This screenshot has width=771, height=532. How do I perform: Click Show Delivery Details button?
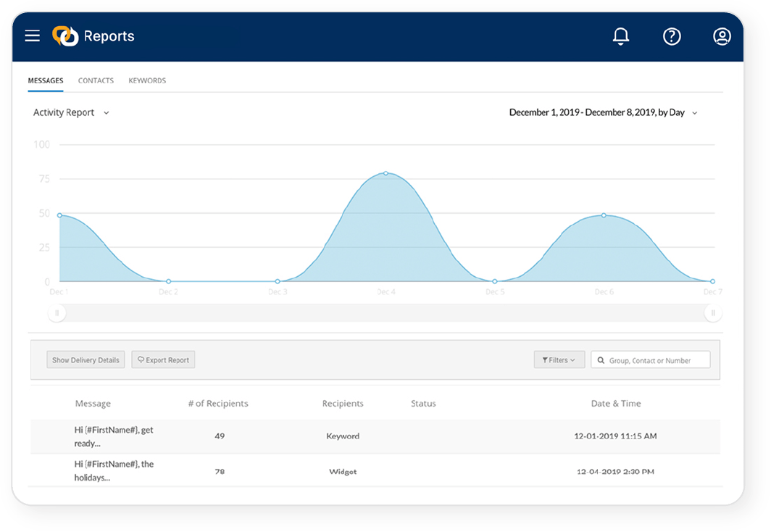point(86,360)
